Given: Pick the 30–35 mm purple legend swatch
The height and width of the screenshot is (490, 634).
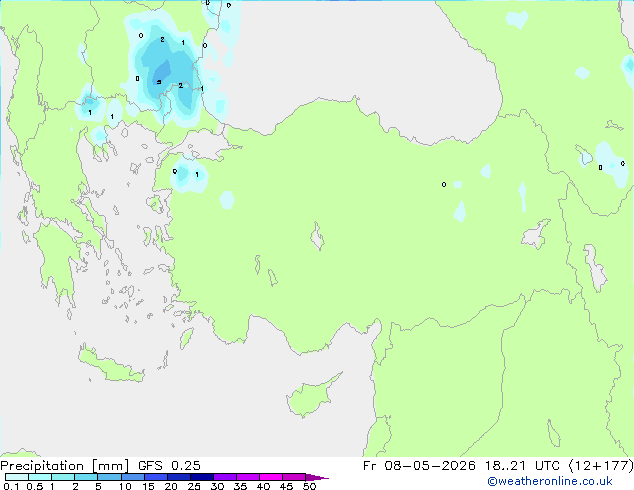Looking at the screenshot, I should [x=225, y=477].
